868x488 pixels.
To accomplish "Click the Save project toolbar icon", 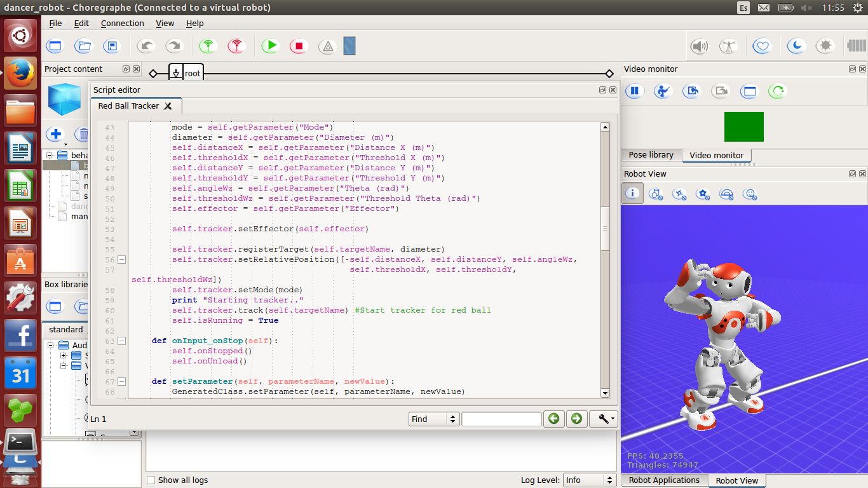I will coord(112,46).
